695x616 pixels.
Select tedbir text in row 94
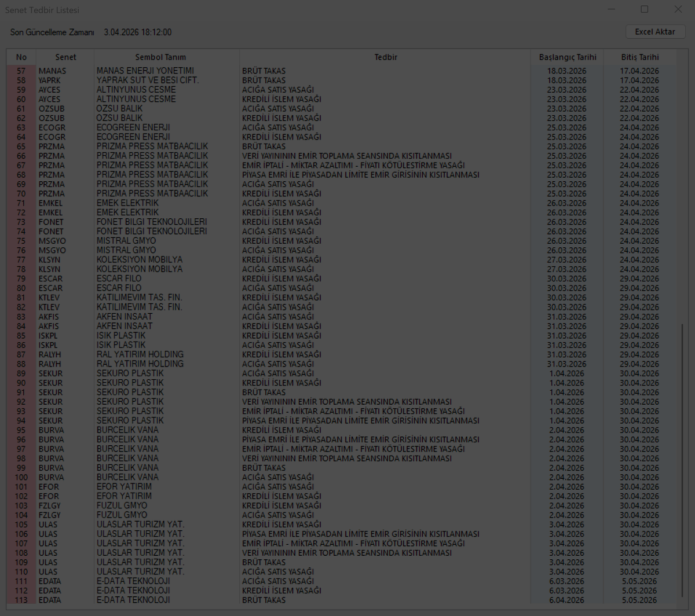[x=361, y=421]
